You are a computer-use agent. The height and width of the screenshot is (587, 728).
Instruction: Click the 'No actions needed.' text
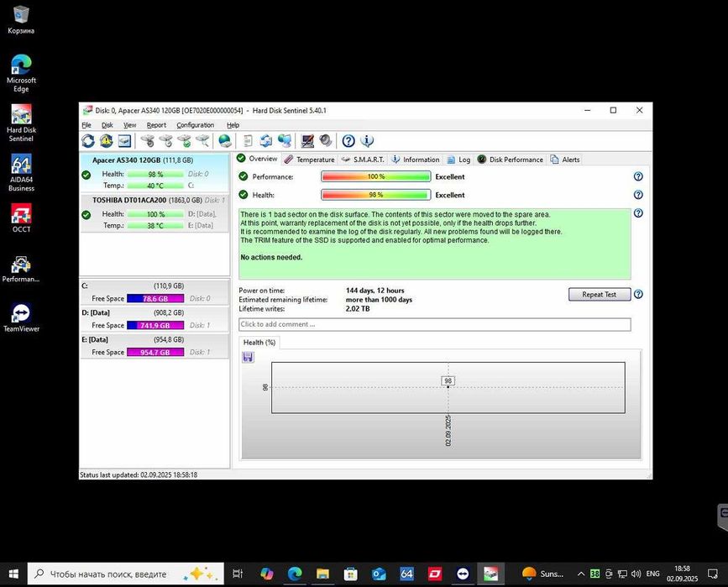click(x=271, y=257)
